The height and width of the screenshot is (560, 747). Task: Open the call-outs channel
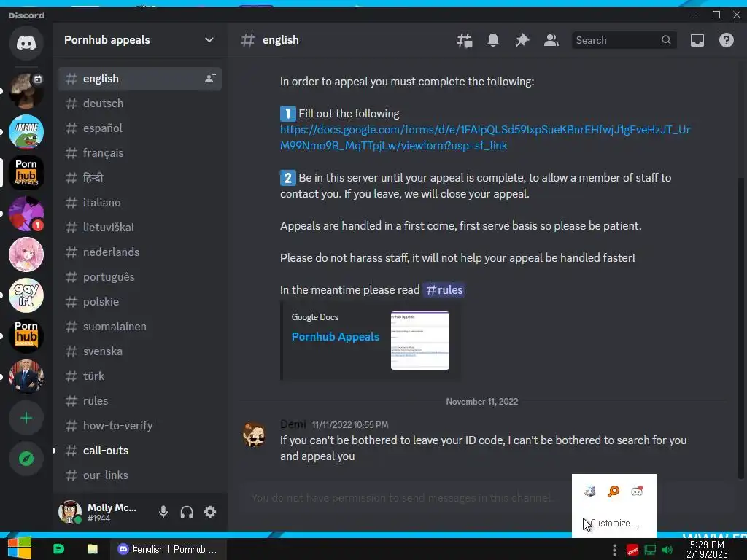coord(139,450)
